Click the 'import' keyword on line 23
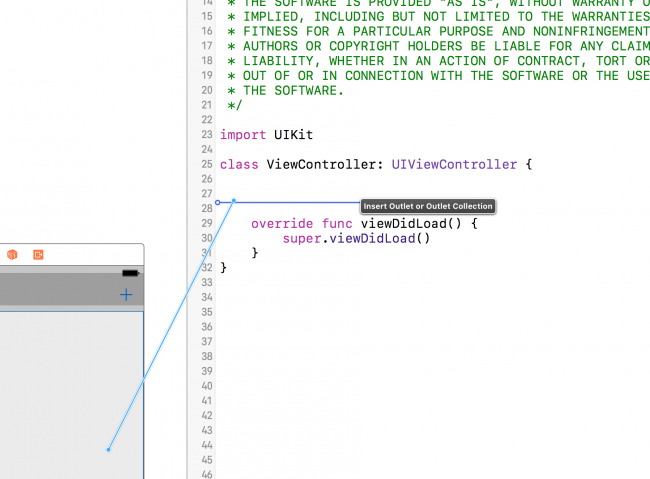Screen dimensions: 650x479 (x=243, y=134)
